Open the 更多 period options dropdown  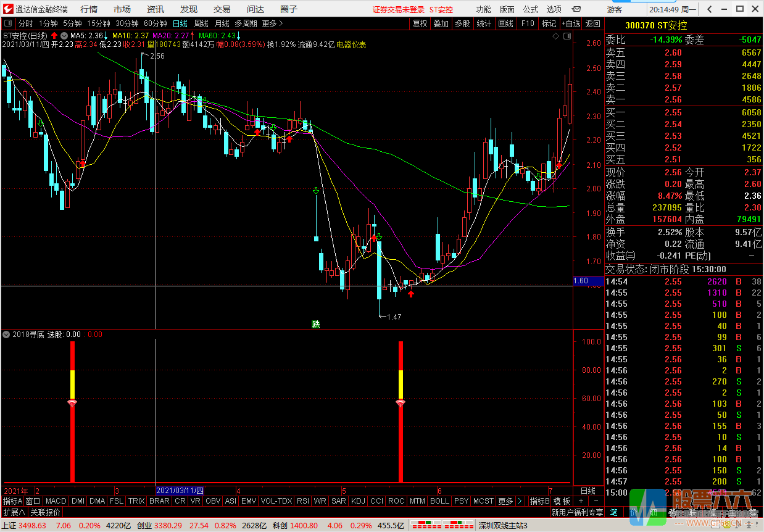click(x=272, y=23)
